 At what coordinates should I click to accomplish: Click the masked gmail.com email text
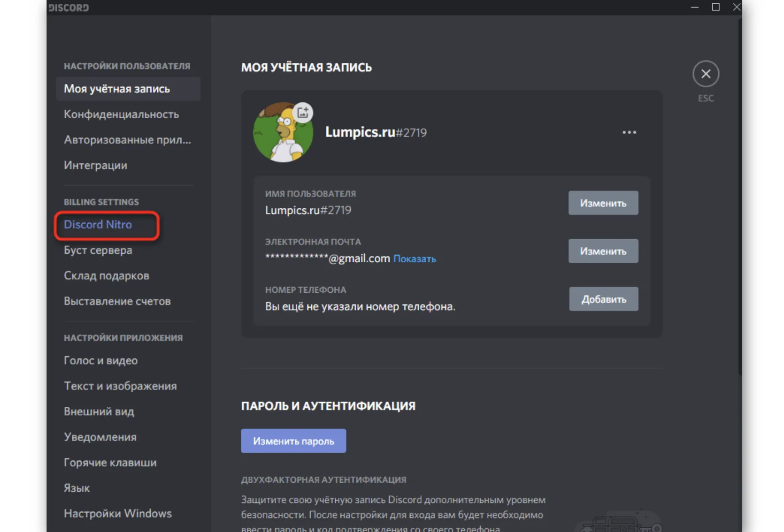(327, 258)
